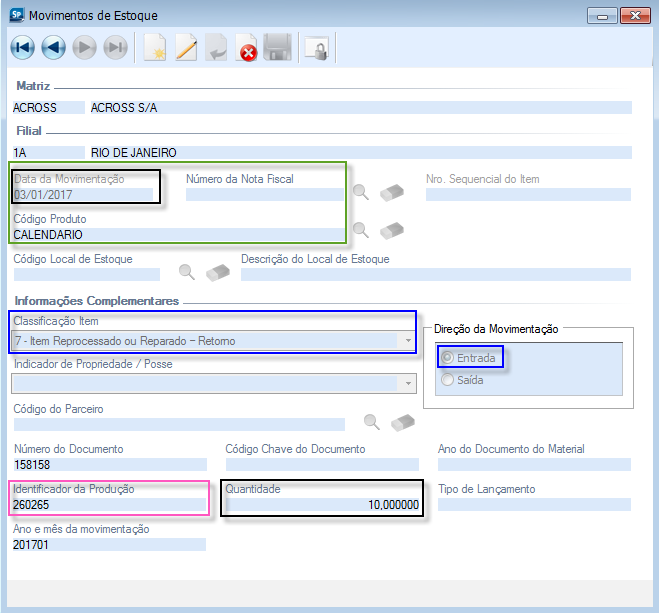Click the Código Produto field CALENDARIO

click(x=179, y=234)
